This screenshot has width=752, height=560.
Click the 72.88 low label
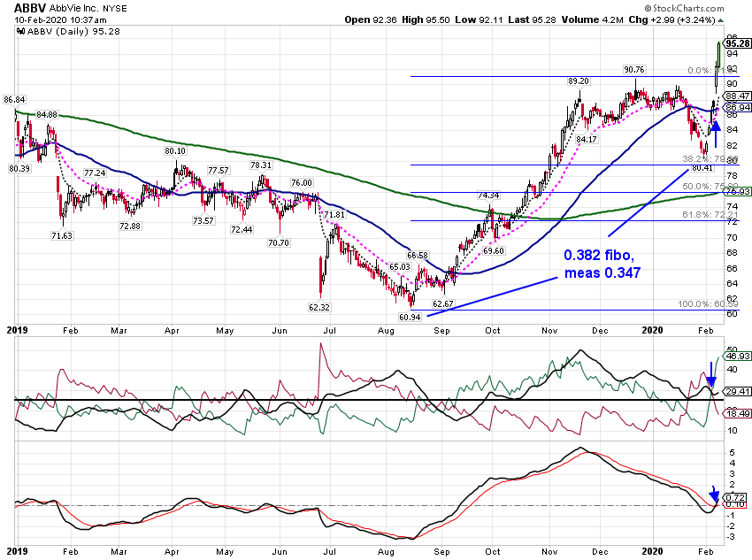tap(130, 226)
